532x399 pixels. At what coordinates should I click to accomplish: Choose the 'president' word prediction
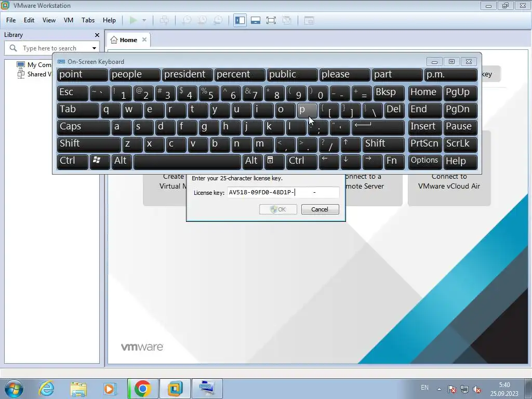coord(187,75)
